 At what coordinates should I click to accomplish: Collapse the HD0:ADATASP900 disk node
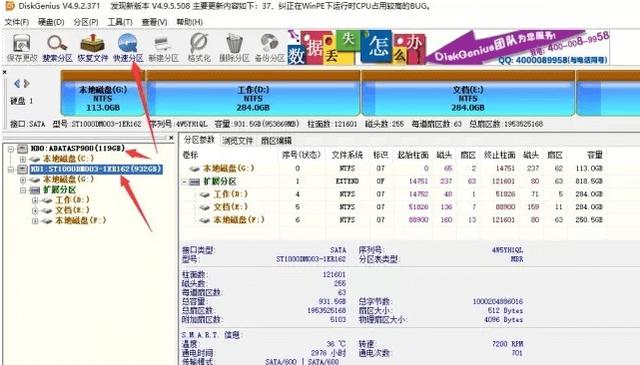11,149
